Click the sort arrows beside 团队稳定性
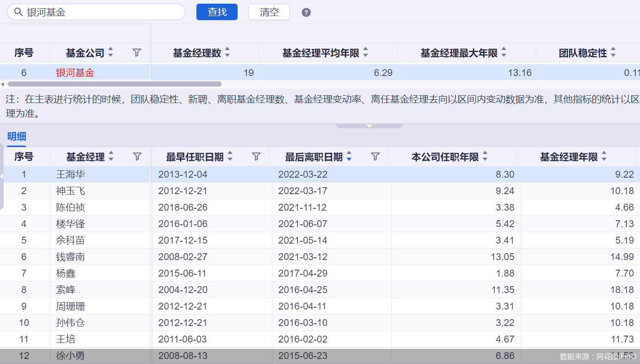 point(613,52)
